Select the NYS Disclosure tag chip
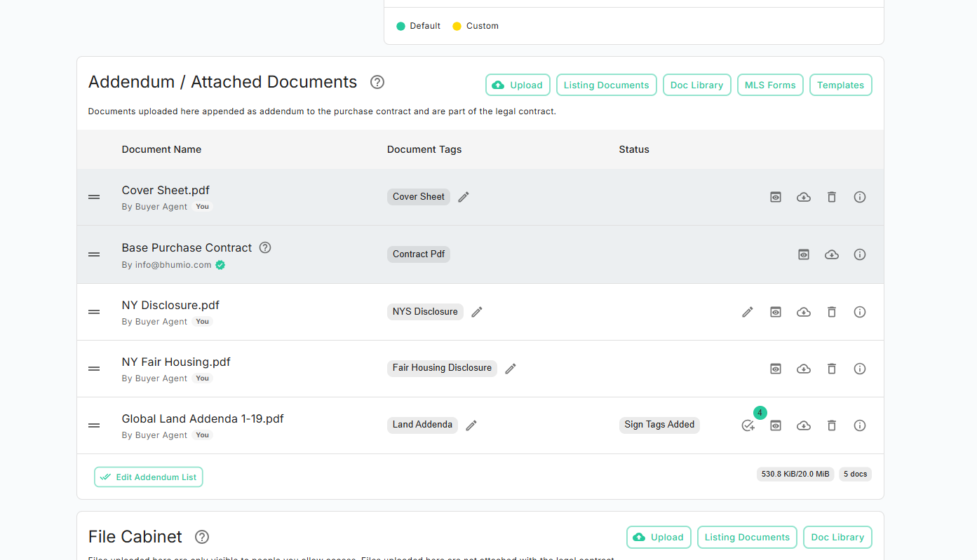Screen dimensions: 977x560 [x=425, y=311]
